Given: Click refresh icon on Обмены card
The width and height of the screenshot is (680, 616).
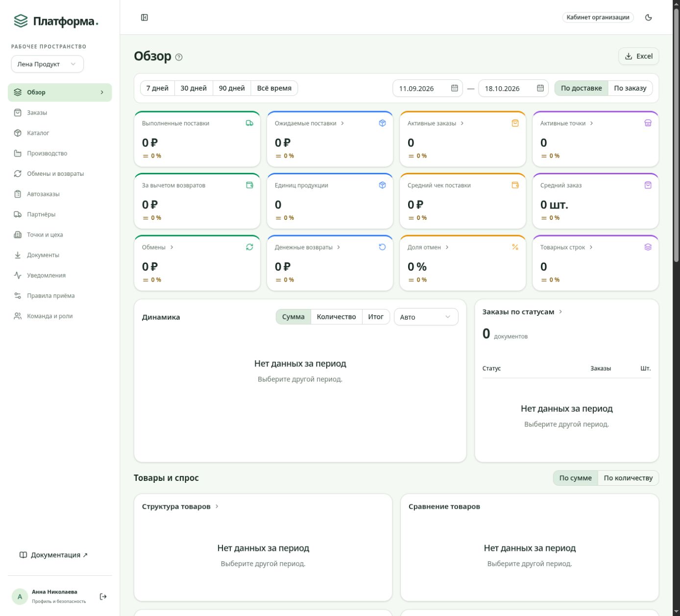Looking at the screenshot, I should click(249, 247).
